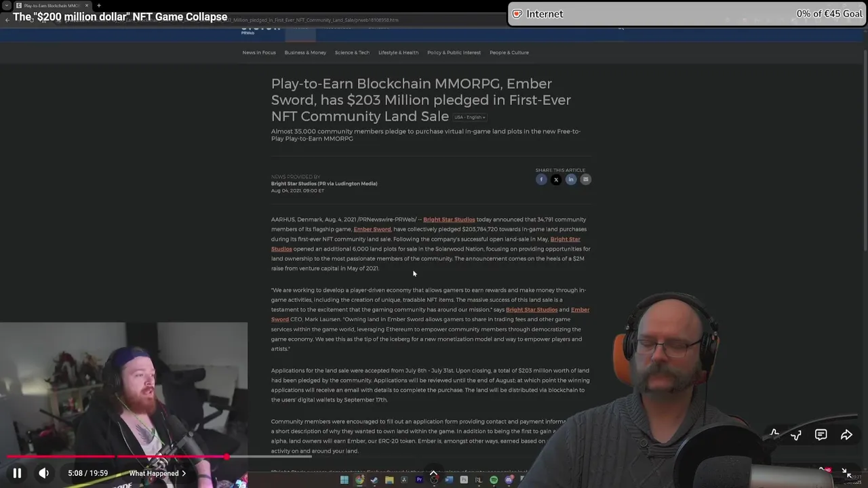This screenshot has height=488, width=868.
Task: Pause the YouTube video
Action: point(17,473)
